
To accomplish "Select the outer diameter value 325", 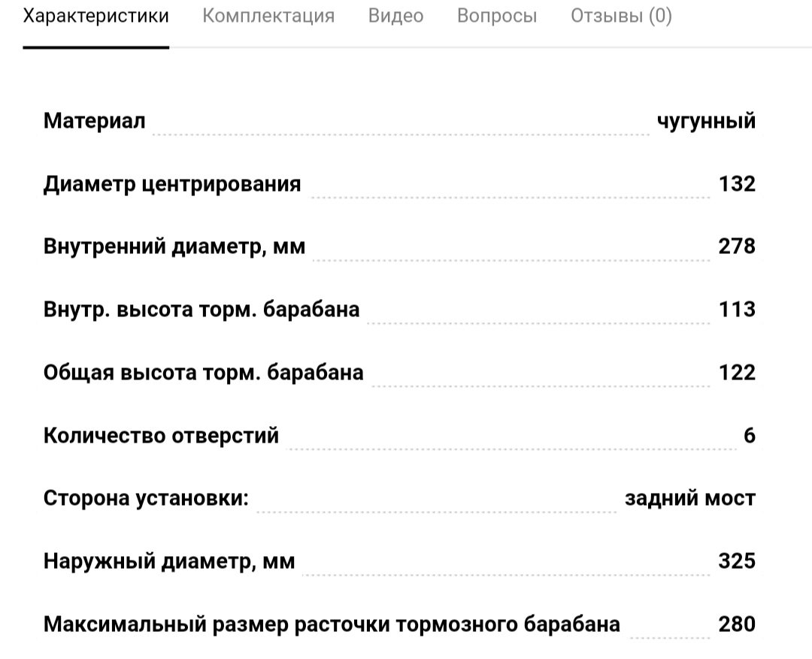I will point(737,561).
